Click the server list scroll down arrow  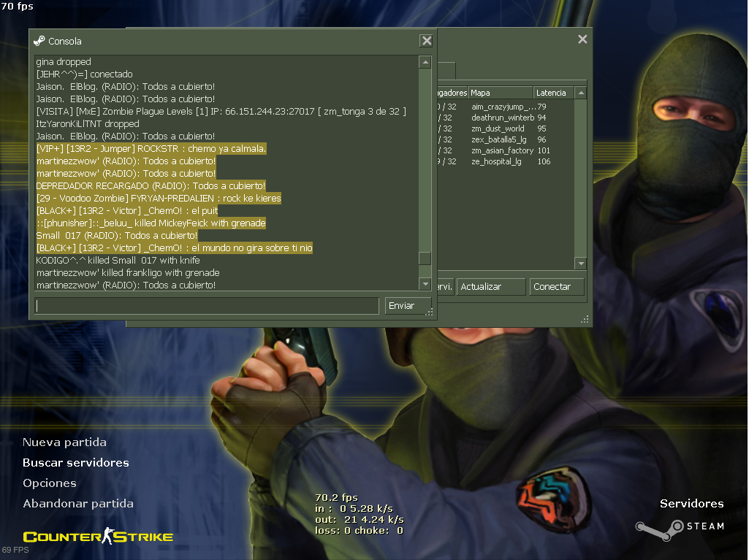pos(581,263)
